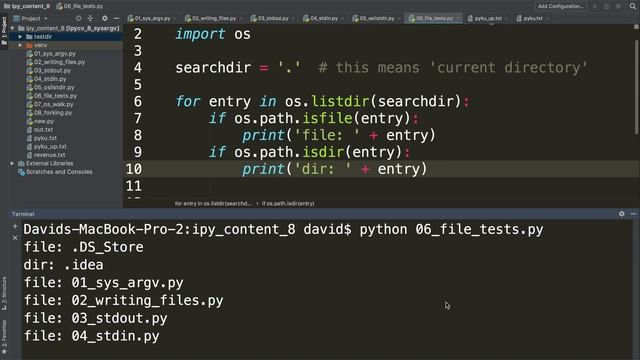Close the 01_sys_argv.py tab
640x360 pixels.
tap(175, 19)
